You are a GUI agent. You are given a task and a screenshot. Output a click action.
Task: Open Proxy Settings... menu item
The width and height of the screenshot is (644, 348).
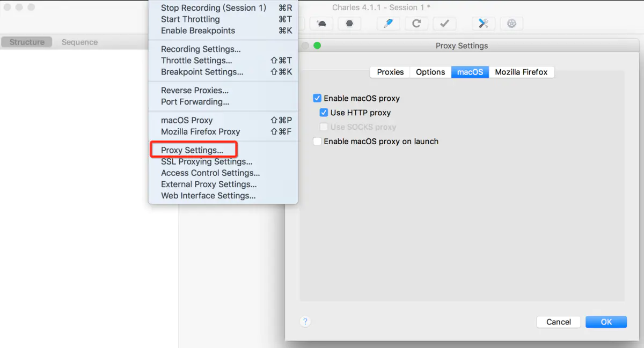click(x=223, y=150)
